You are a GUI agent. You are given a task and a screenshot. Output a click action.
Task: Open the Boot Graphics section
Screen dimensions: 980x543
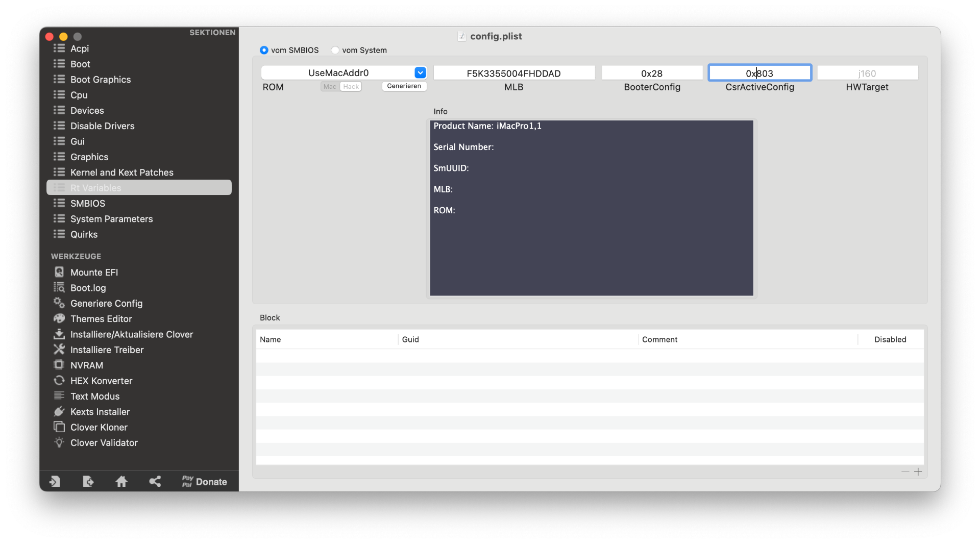pyautogui.click(x=101, y=80)
